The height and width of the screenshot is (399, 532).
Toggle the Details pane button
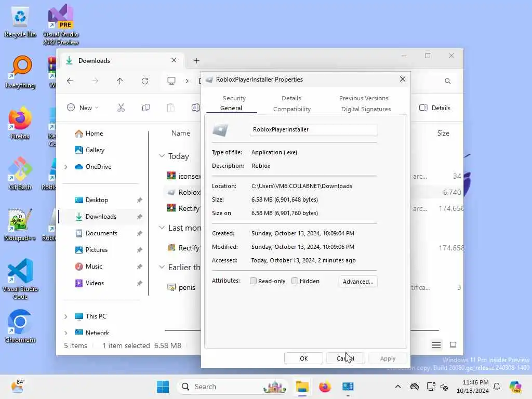435,108
